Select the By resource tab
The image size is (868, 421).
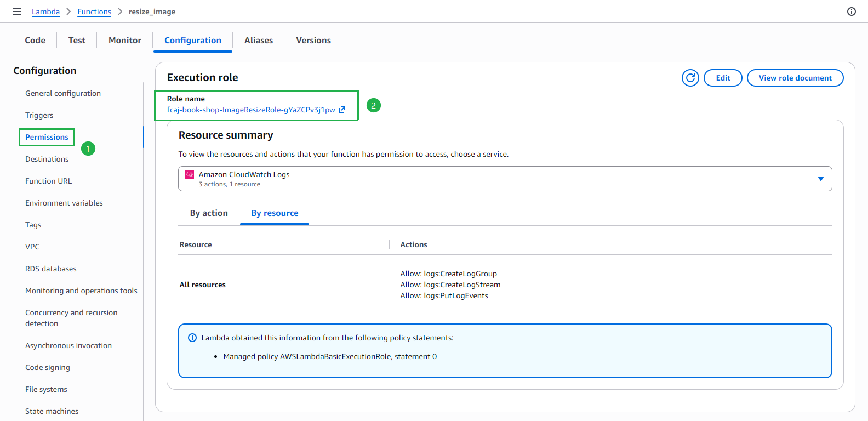[x=275, y=213]
